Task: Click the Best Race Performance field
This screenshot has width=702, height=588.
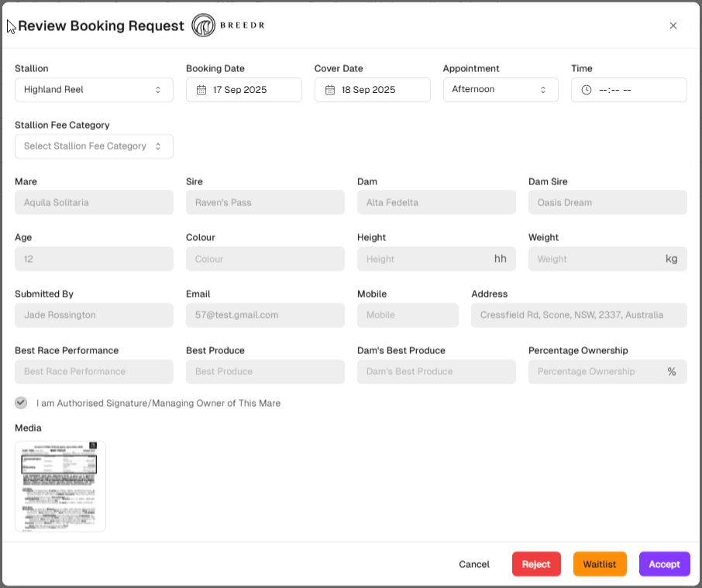Action: (94, 372)
